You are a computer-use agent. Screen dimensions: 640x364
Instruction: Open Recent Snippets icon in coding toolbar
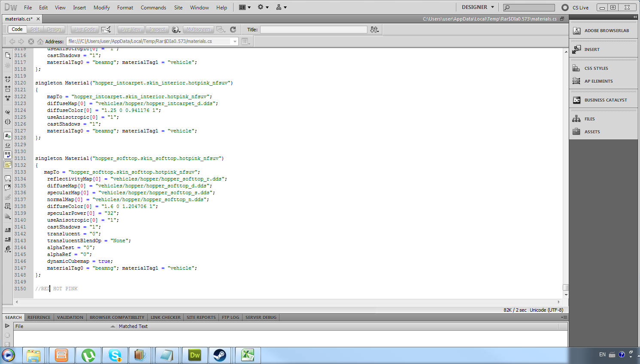pos(8,206)
